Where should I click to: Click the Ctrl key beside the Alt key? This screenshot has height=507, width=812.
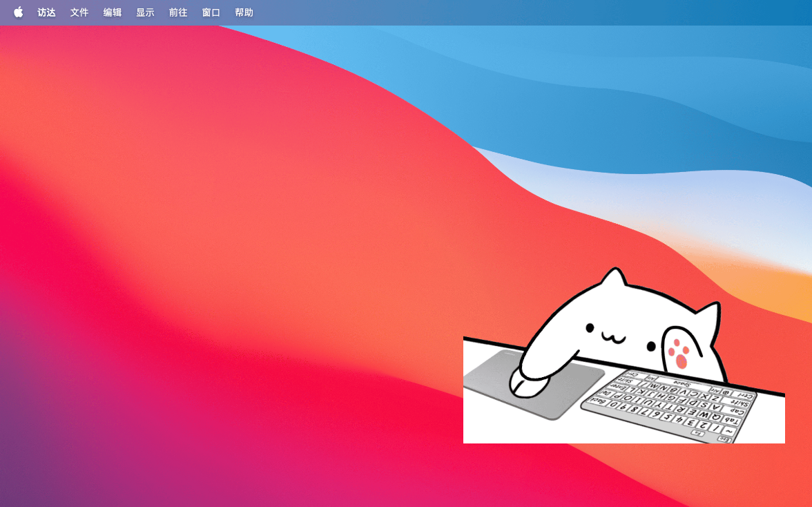tap(746, 394)
